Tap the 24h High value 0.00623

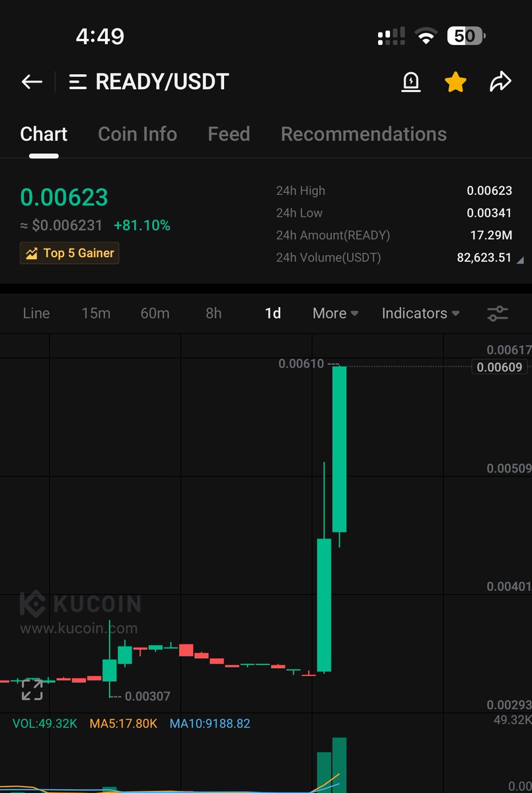coord(489,191)
